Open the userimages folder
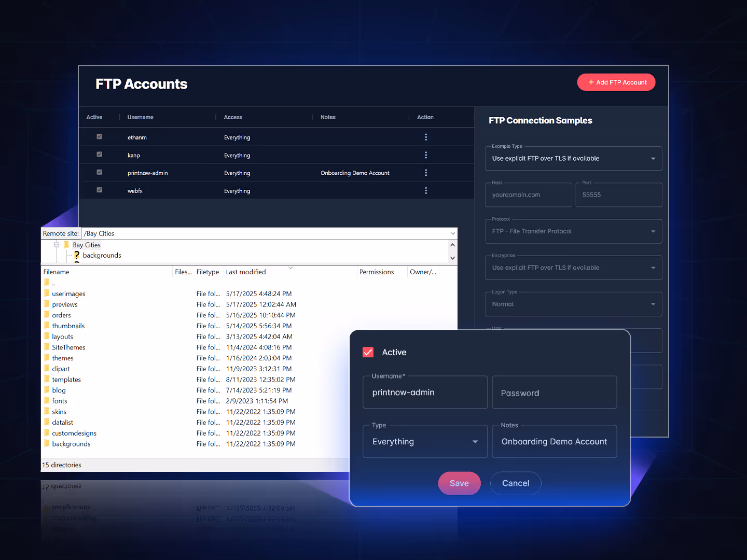 pos(68,293)
